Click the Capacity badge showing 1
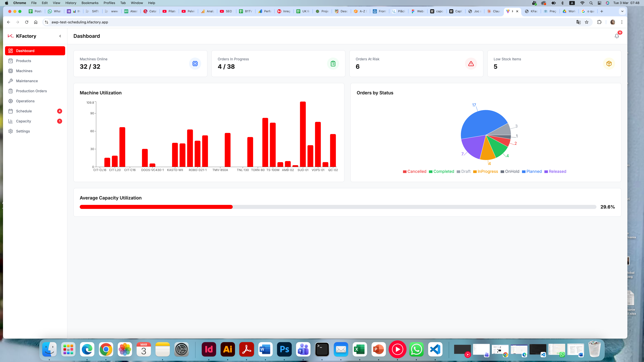Screen dimensions: 644x362 pyautogui.click(x=59, y=121)
